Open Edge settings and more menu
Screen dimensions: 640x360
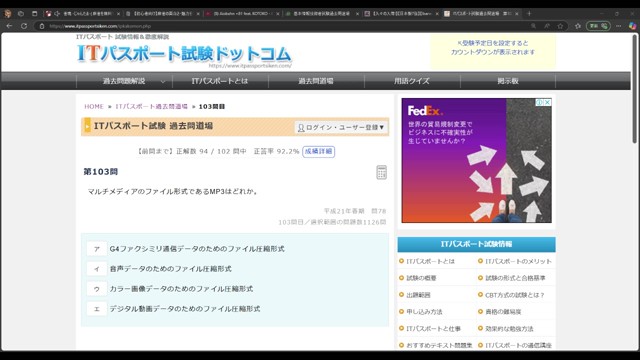619,26
